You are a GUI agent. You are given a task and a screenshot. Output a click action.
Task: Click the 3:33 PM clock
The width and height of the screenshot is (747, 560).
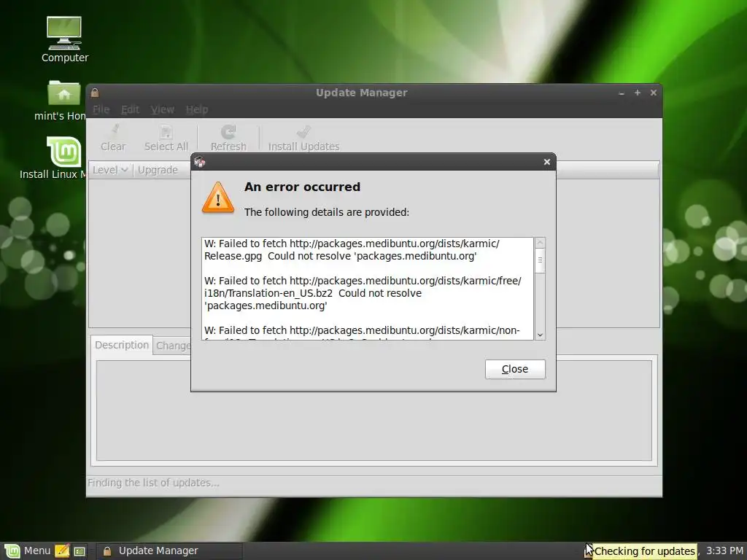[724, 551]
